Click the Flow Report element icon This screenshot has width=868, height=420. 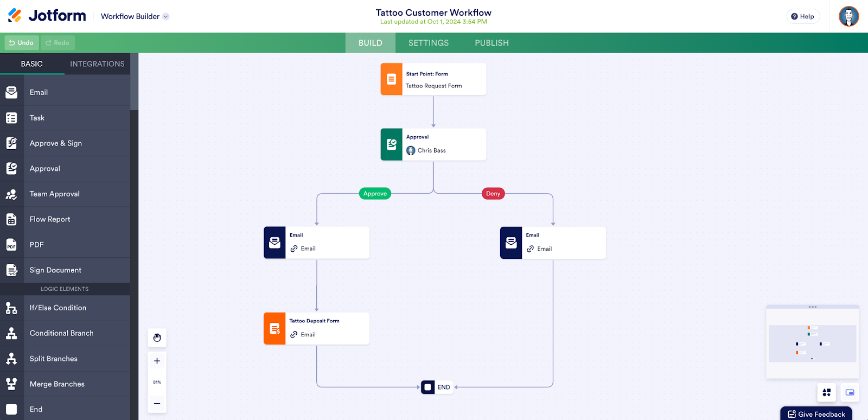point(11,219)
